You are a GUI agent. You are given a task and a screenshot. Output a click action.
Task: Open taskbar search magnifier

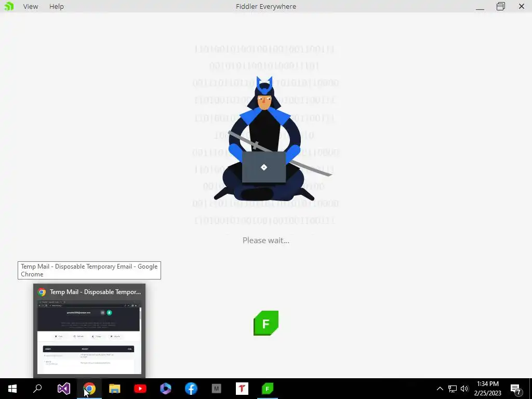click(37, 389)
